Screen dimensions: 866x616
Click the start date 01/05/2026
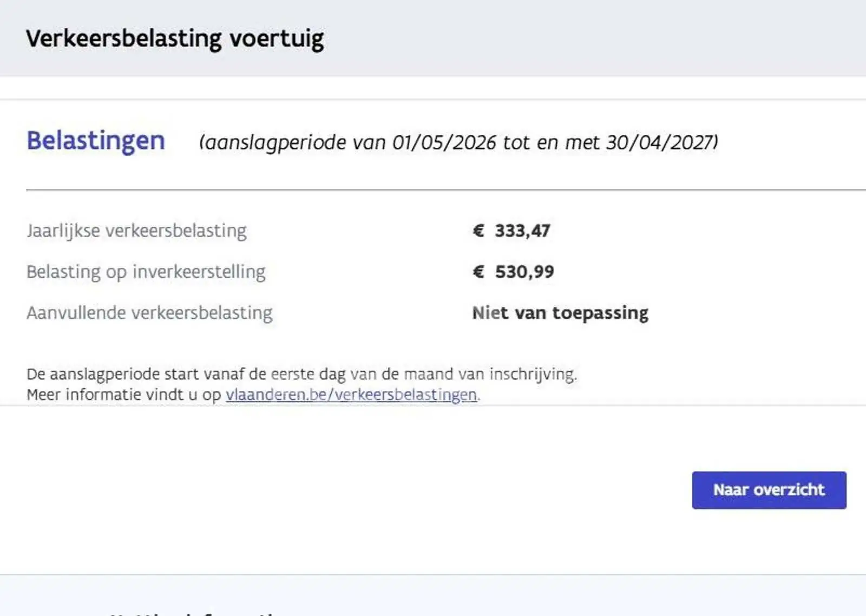point(444,142)
